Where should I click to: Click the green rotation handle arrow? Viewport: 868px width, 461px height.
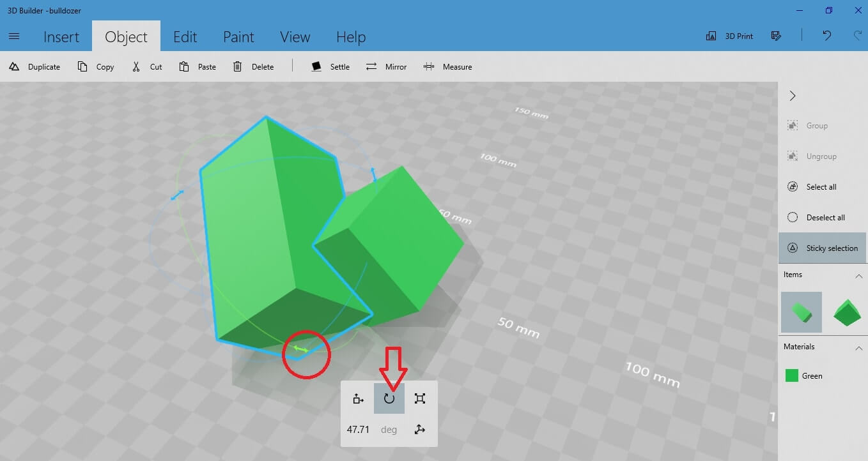click(300, 349)
